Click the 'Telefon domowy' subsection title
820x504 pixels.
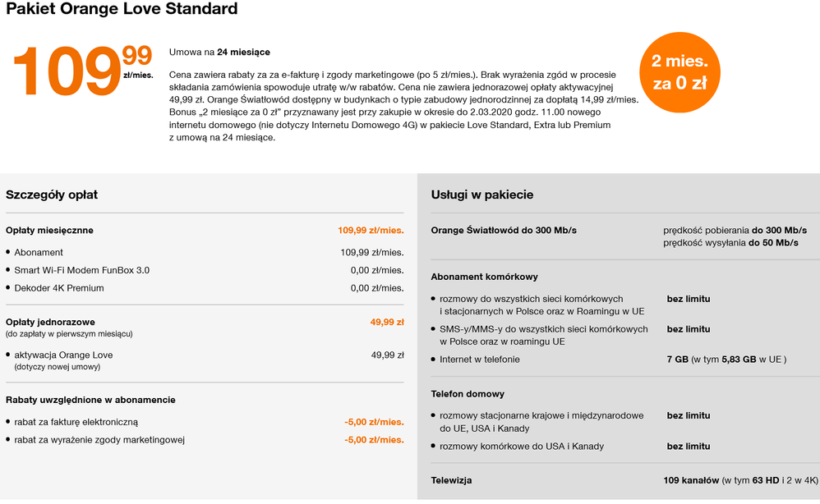[468, 394]
